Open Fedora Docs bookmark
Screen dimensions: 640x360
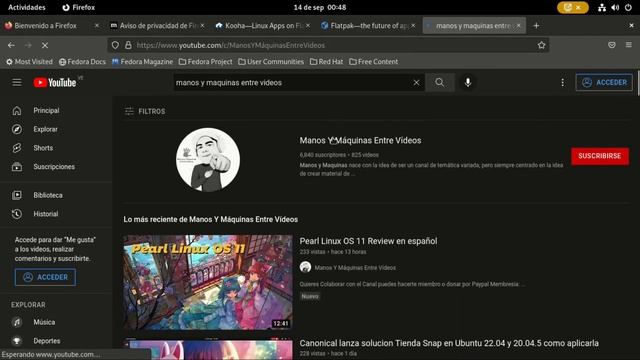tap(82, 62)
